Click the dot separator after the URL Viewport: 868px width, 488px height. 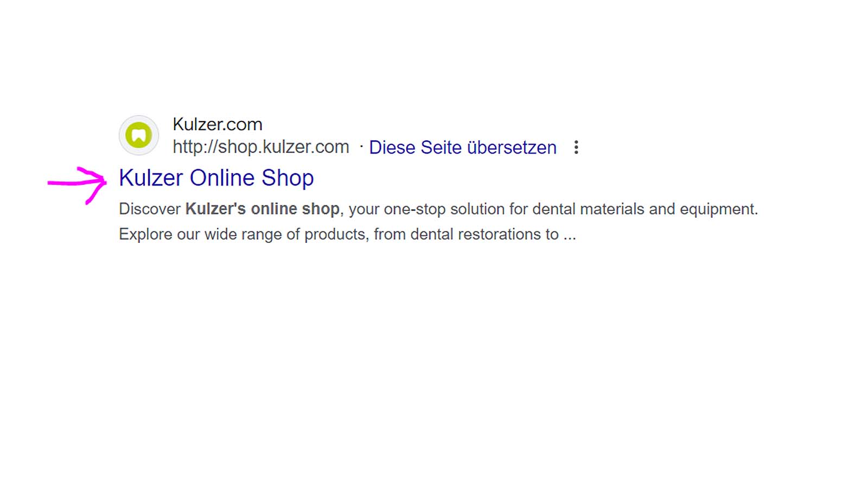pyautogui.click(x=361, y=146)
